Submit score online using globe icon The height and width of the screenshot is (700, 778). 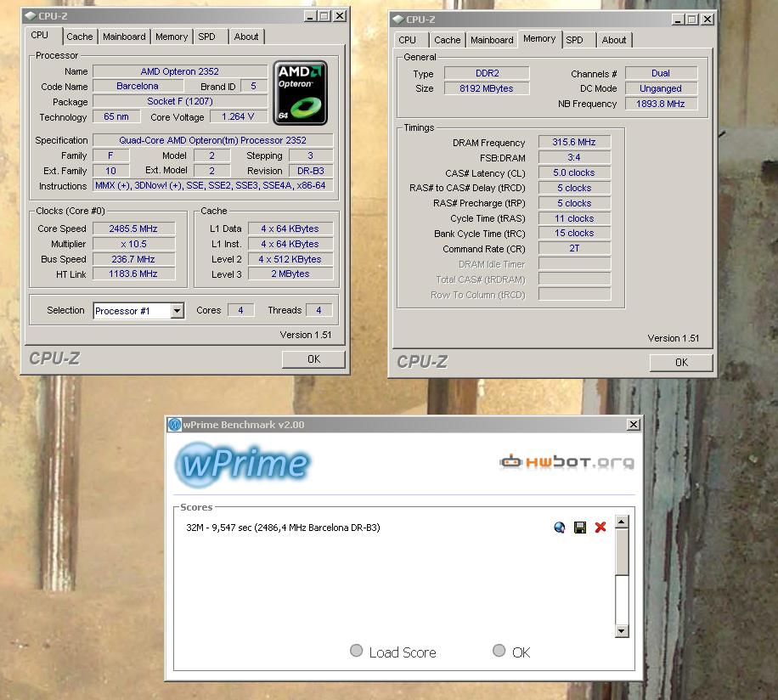coord(559,528)
